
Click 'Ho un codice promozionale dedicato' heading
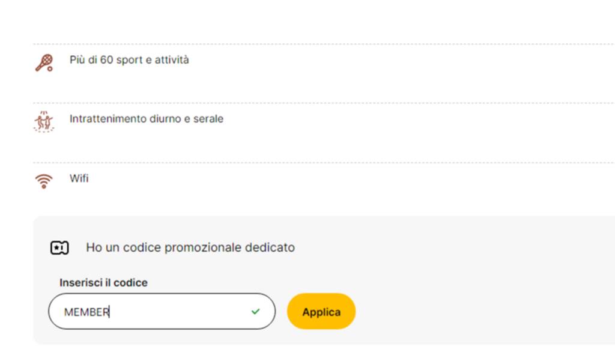[190, 247]
